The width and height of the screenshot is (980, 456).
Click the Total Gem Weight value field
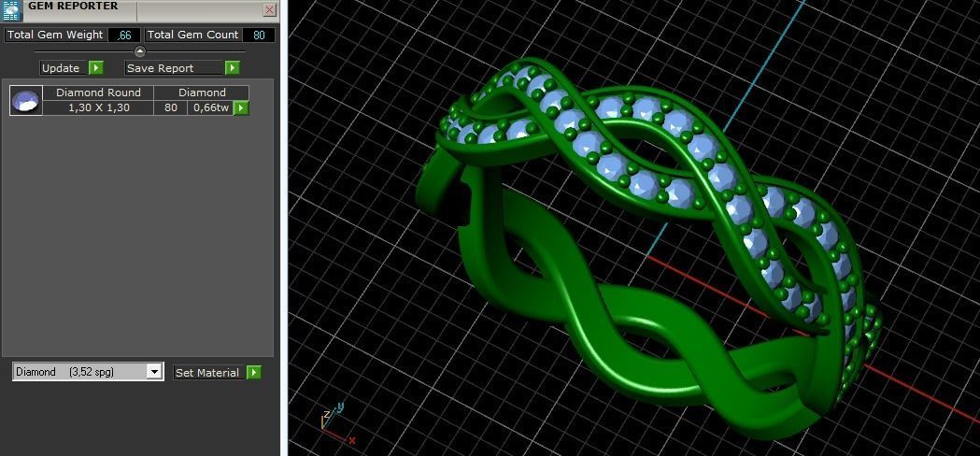[123, 35]
